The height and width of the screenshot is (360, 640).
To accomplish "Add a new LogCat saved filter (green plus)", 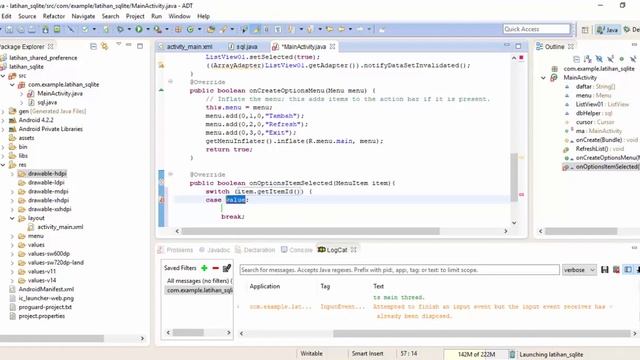I will [x=204, y=268].
